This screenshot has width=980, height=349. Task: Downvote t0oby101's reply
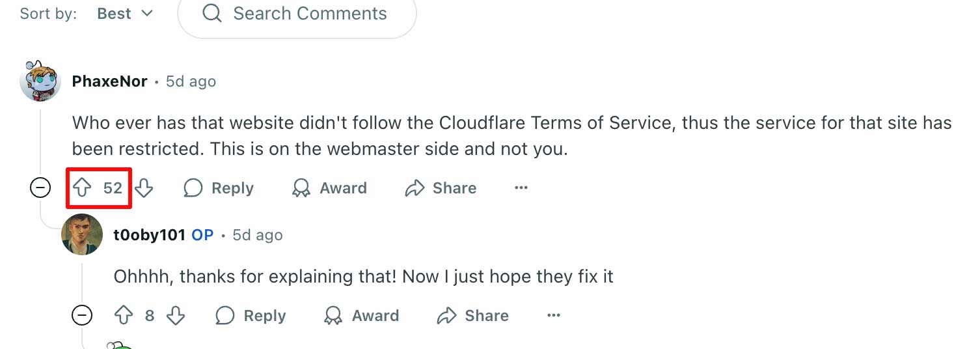pos(176,316)
